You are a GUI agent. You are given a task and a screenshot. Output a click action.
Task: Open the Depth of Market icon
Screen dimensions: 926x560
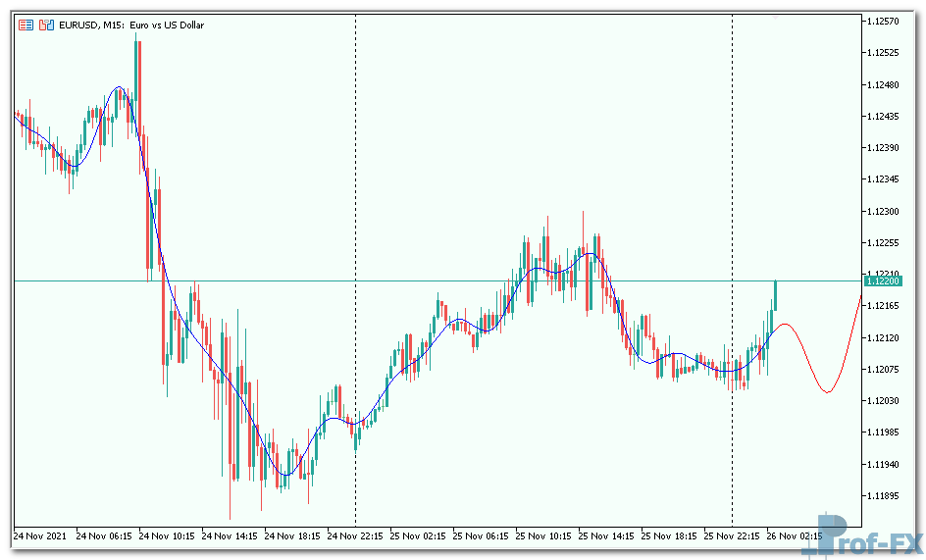tap(45, 25)
